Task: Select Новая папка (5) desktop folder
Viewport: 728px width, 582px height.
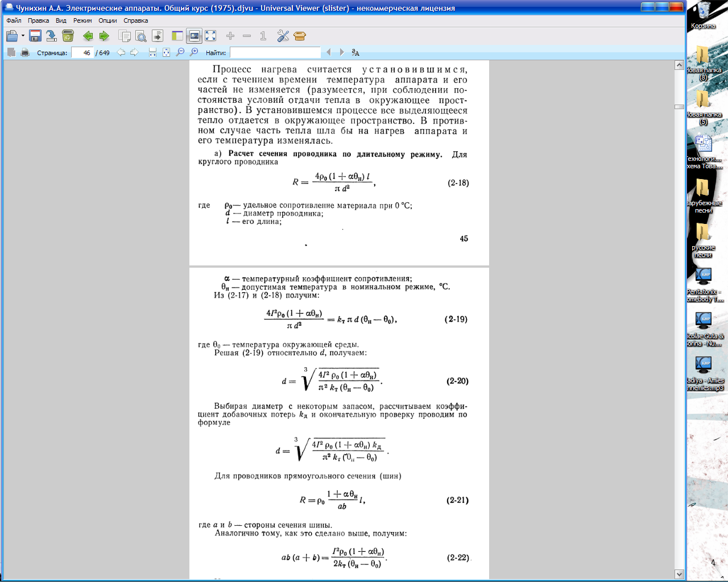Action: [704, 107]
